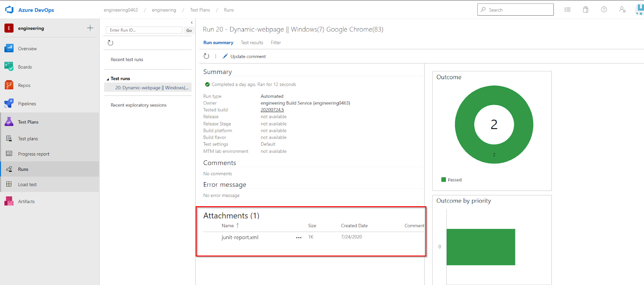
Task: Go to engineering0463 breadcrumb
Action: point(121,10)
